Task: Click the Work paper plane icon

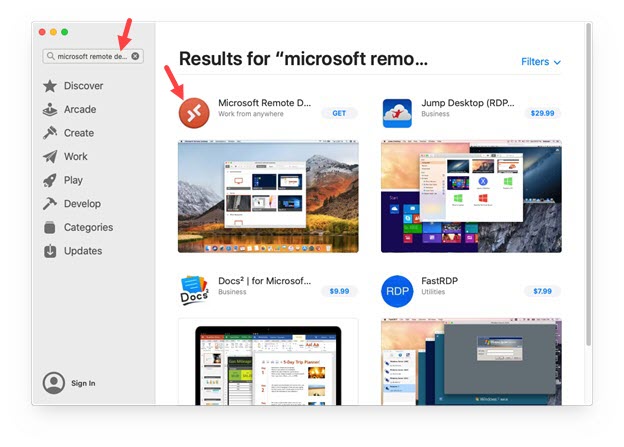Action: click(50, 156)
